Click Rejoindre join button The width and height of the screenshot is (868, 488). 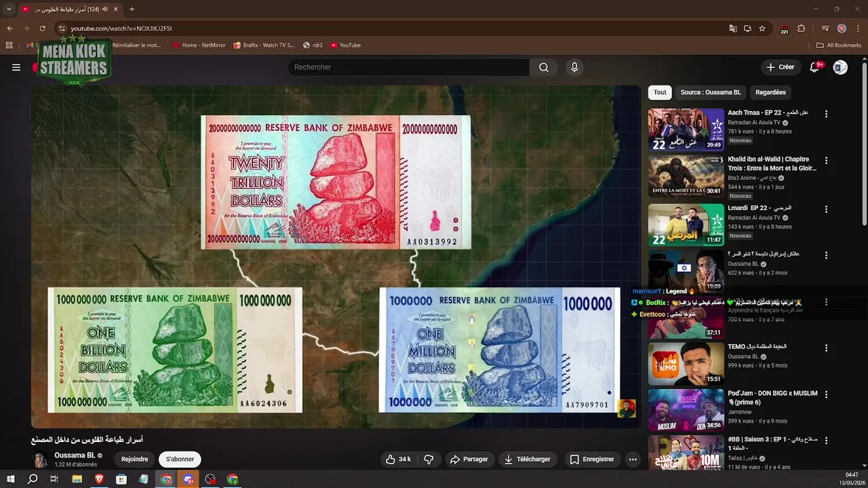coord(134,459)
